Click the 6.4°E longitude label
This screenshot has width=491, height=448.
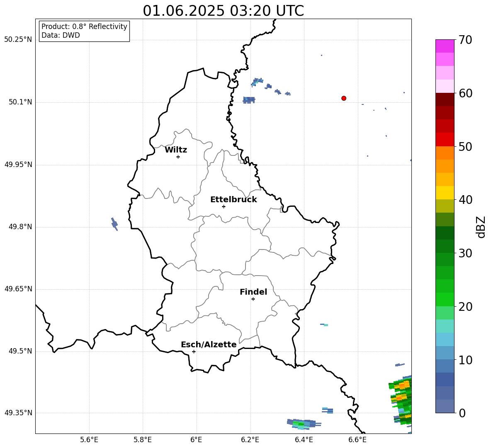[304, 440]
